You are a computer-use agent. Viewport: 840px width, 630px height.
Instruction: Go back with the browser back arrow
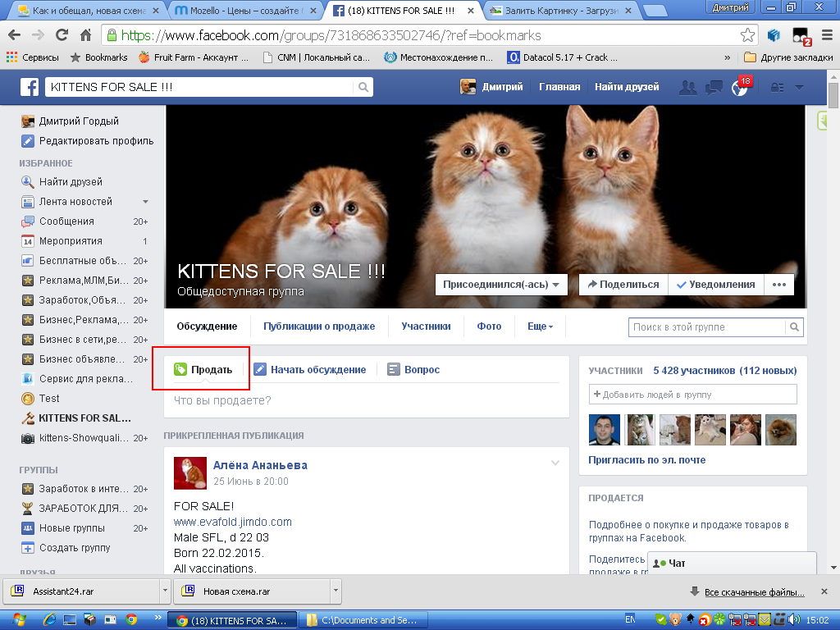pos(15,35)
